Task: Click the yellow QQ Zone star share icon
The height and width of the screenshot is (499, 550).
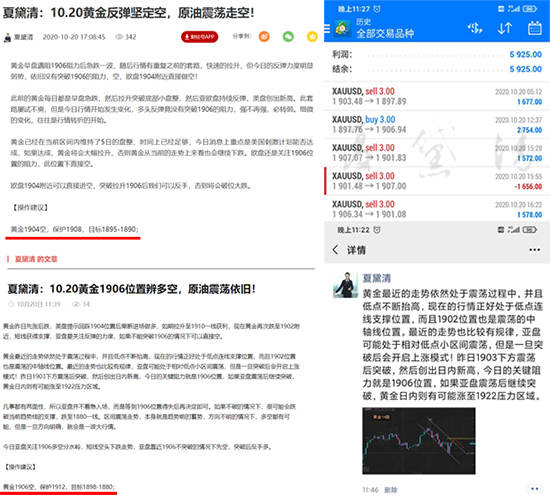Action: click(312, 36)
